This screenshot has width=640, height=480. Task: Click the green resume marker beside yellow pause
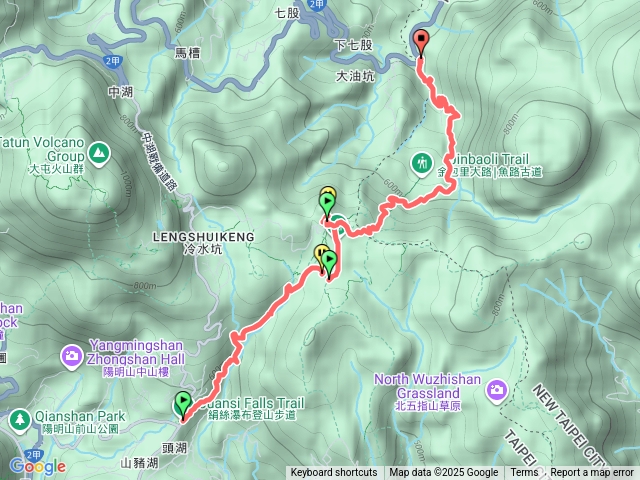coord(329,264)
